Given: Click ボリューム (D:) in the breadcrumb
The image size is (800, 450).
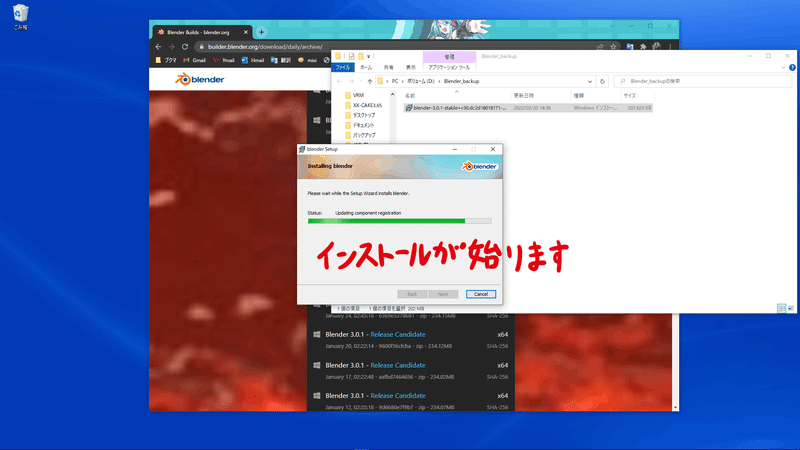Looking at the screenshot, I should coord(421,81).
